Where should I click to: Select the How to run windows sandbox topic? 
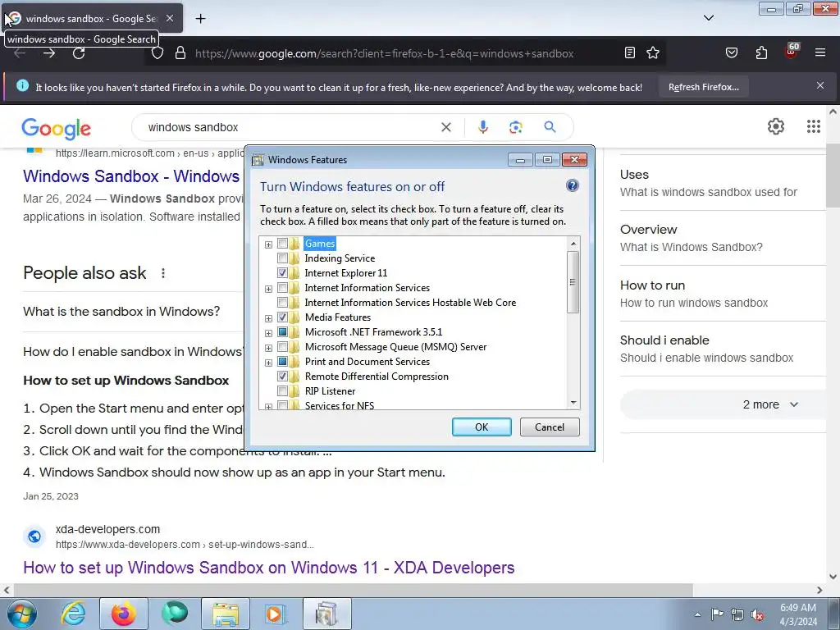coord(694,294)
